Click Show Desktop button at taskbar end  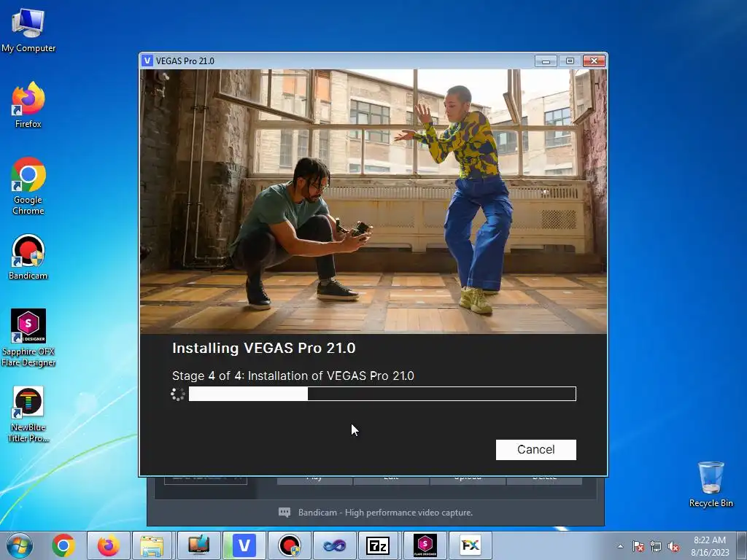(743, 545)
